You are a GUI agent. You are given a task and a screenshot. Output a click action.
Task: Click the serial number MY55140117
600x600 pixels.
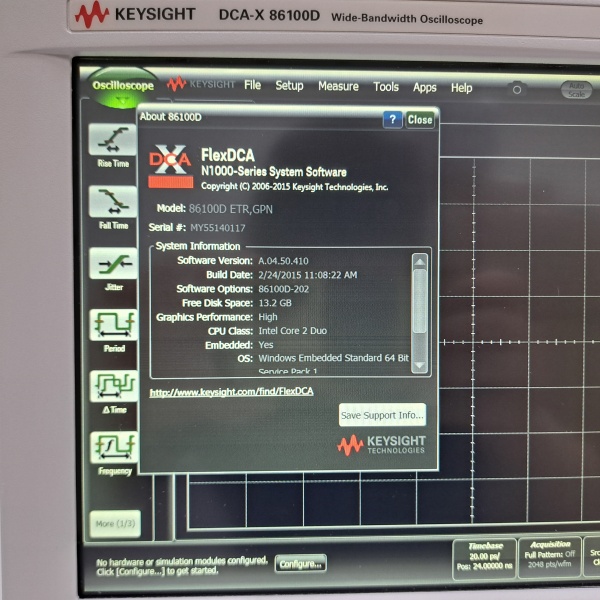pos(218,228)
